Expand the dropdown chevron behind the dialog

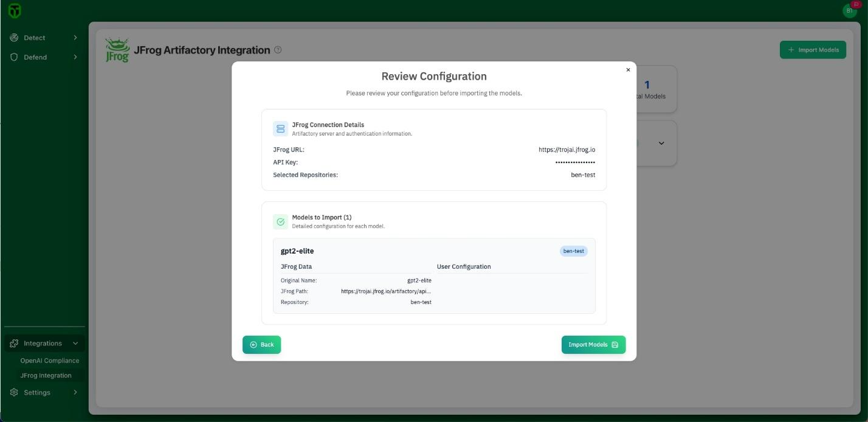[661, 144]
